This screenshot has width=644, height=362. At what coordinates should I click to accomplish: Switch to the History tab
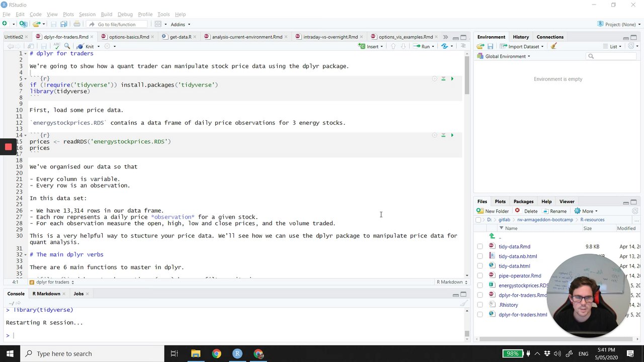pyautogui.click(x=521, y=37)
